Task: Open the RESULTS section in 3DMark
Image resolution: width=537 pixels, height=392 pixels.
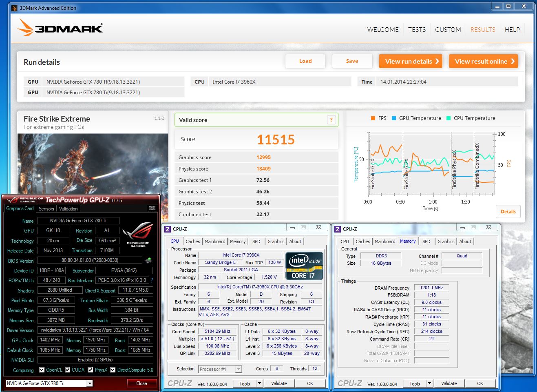Action: click(483, 30)
